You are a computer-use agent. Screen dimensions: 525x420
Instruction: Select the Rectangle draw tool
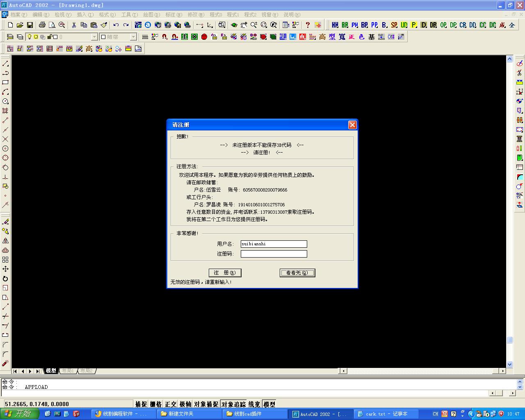[5, 82]
